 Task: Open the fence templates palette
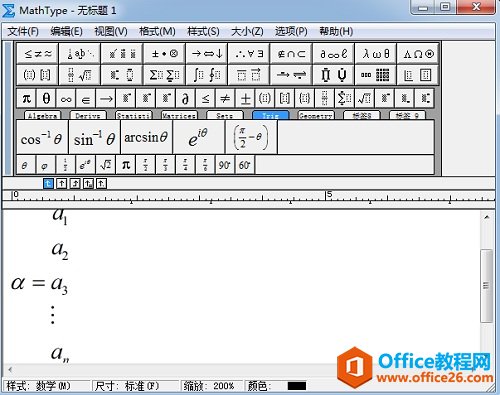(x=38, y=75)
